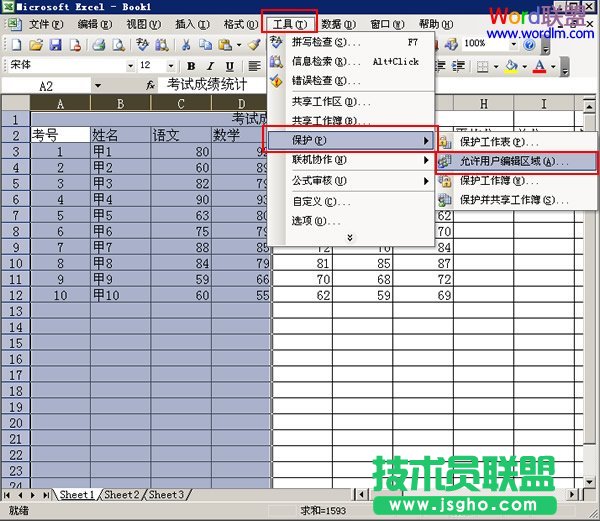The width and height of the screenshot is (600, 521).
Task: Expand the full Tools menu chevron
Action: [x=349, y=238]
